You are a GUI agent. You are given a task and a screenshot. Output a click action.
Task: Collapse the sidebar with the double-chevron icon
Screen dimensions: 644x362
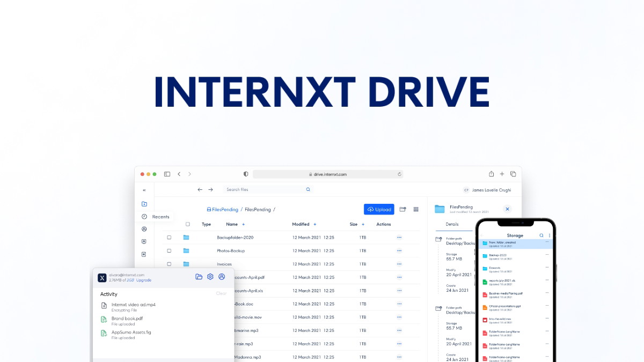pos(144,190)
